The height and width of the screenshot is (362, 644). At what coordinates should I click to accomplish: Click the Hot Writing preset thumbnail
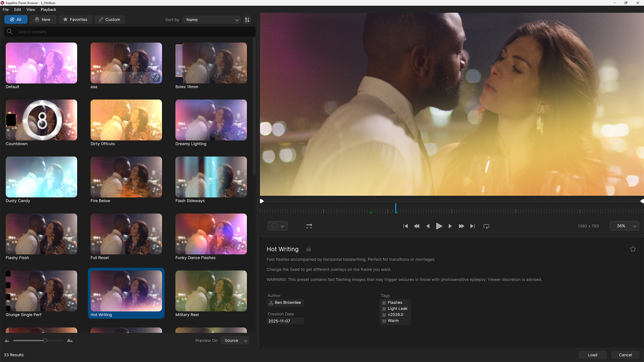[x=126, y=291]
